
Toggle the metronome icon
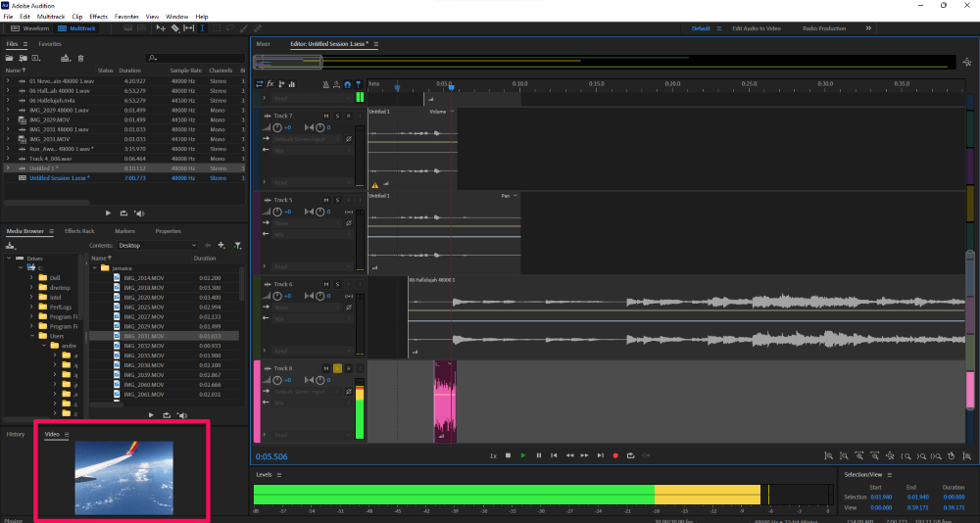[325, 83]
